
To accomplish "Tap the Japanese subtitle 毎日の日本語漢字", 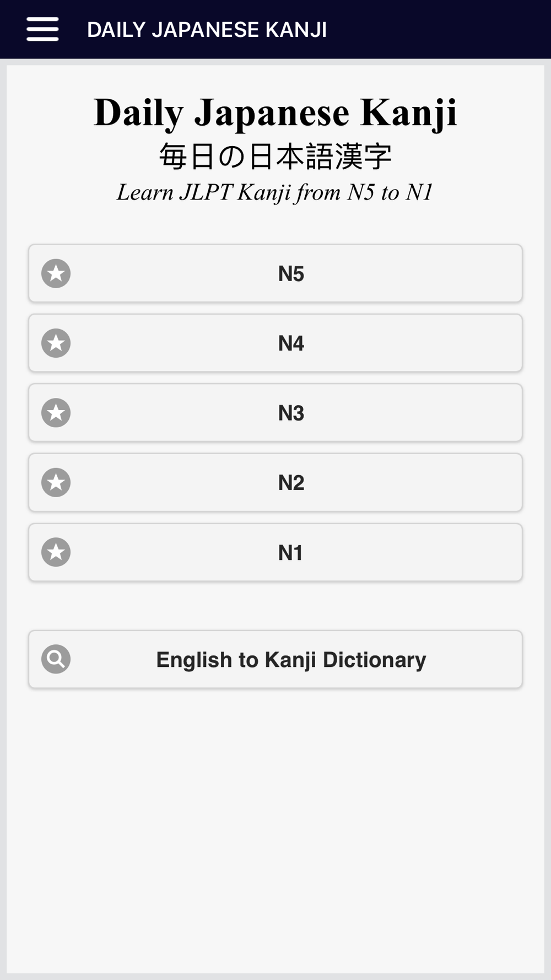I will click(275, 157).
